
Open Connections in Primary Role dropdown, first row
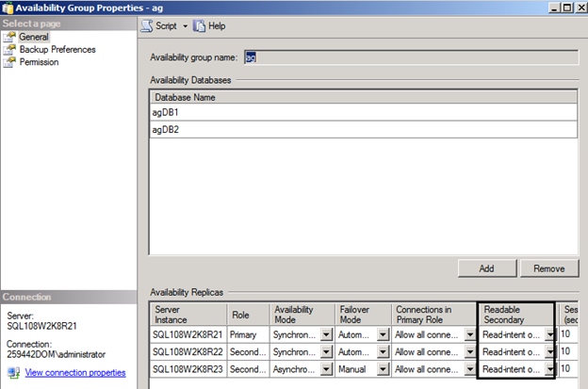(x=468, y=333)
